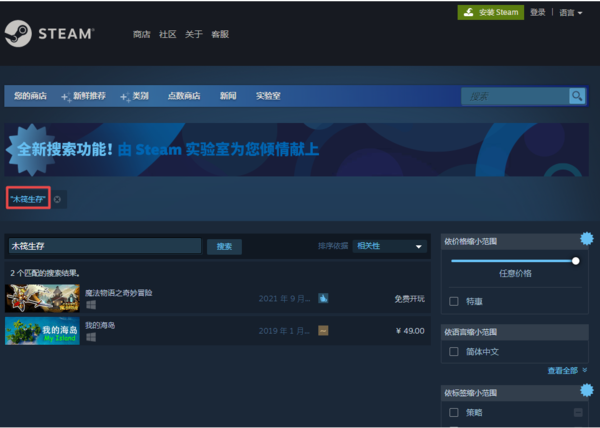Click the minus icon beside 策略 tag
This screenshot has height=428, width=600.
click(578, 412)
